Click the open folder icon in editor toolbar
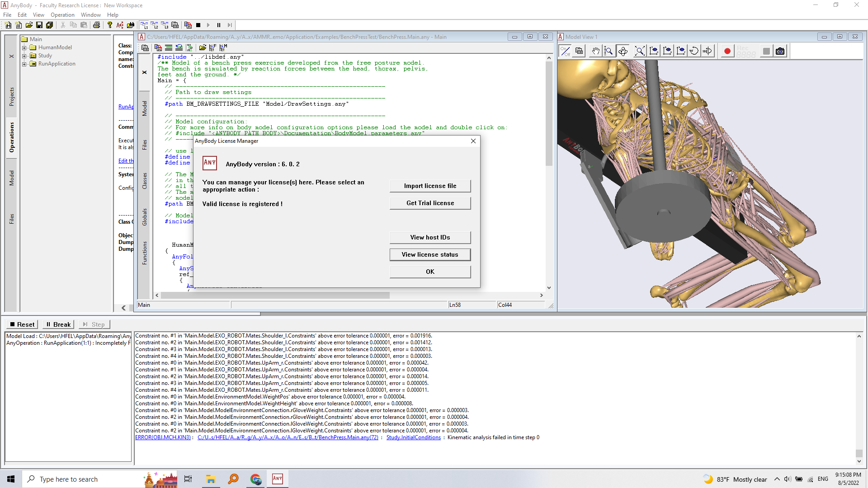This screenshot has width=868, height=488. tap(203, 47)
